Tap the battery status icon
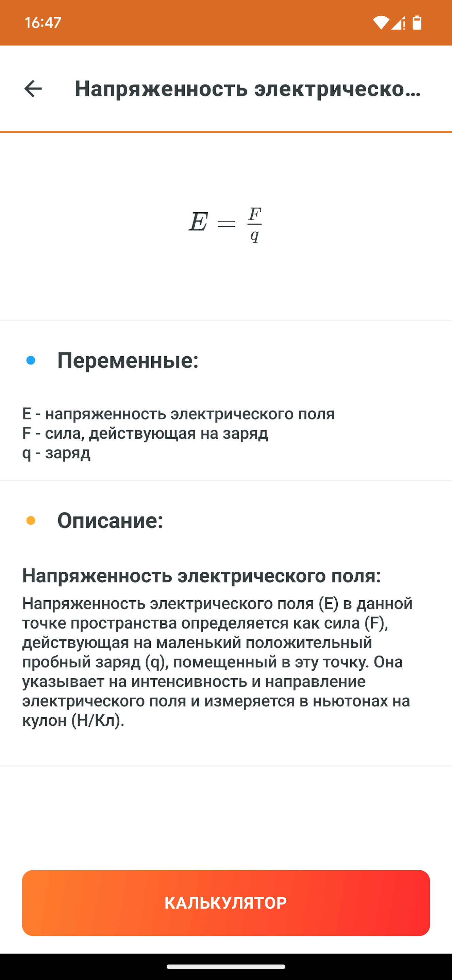 pyautogui.click(x=417, y=23)
